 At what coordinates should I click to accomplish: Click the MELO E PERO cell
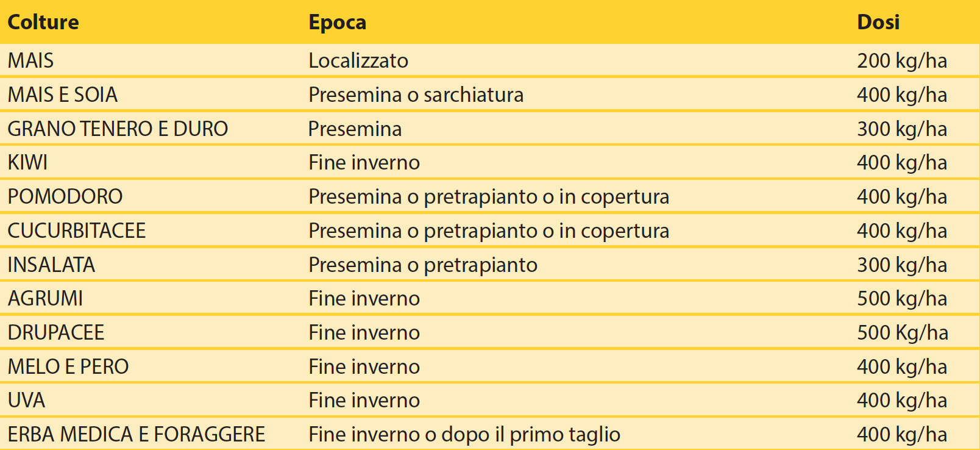(x=68, y=366)
